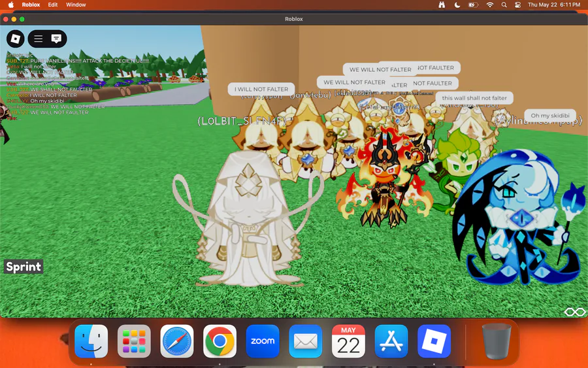Image resolution: width=588 pixels, height=368 pixels.
Task: Open App Store from the Dock
Action: tap(391, 341)
